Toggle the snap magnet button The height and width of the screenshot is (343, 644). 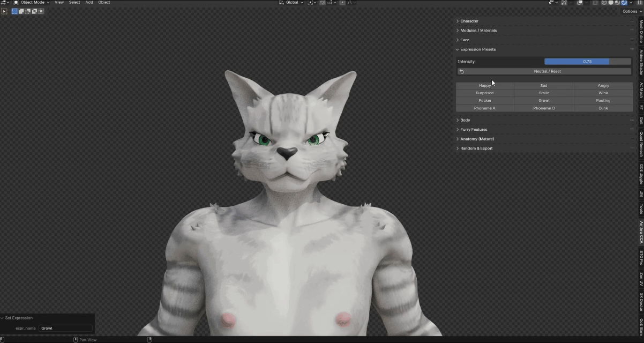click(x=323, y=2)
